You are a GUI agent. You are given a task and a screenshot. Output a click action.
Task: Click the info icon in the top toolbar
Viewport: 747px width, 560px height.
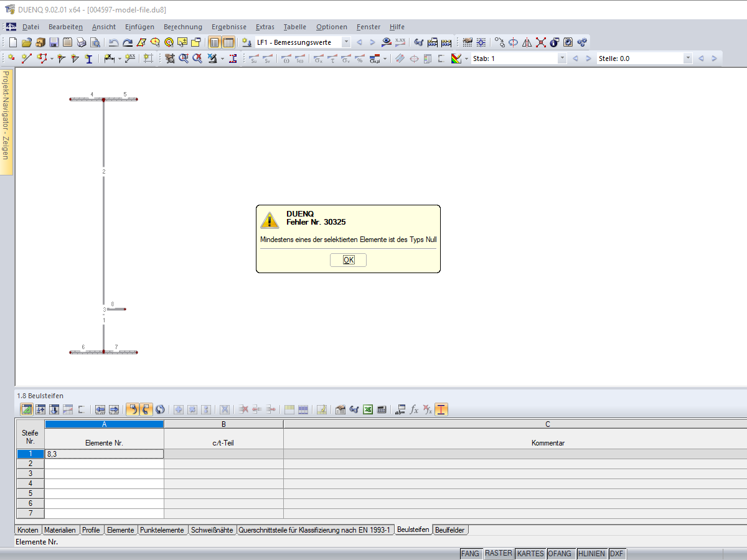click(x=554, y=42)
